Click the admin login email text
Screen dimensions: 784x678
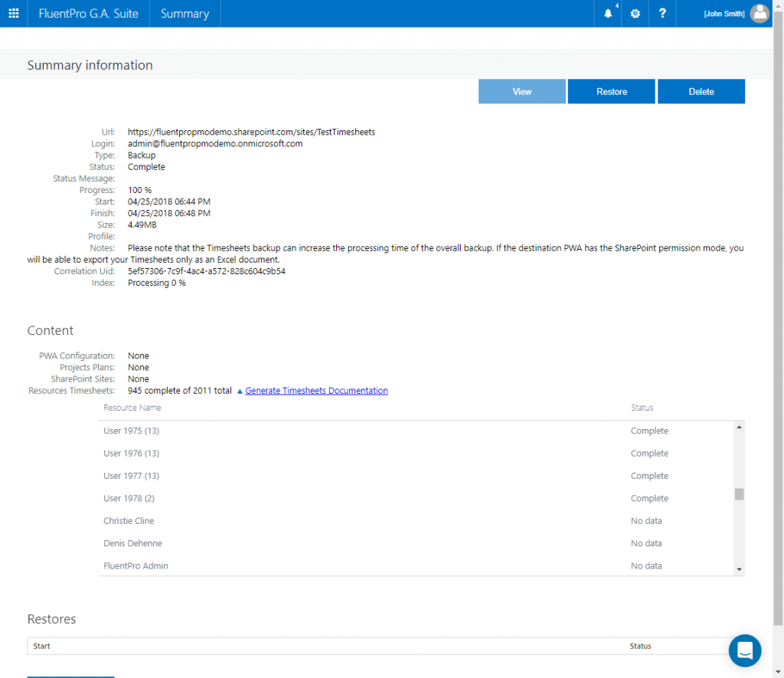(x=215, y=143)
